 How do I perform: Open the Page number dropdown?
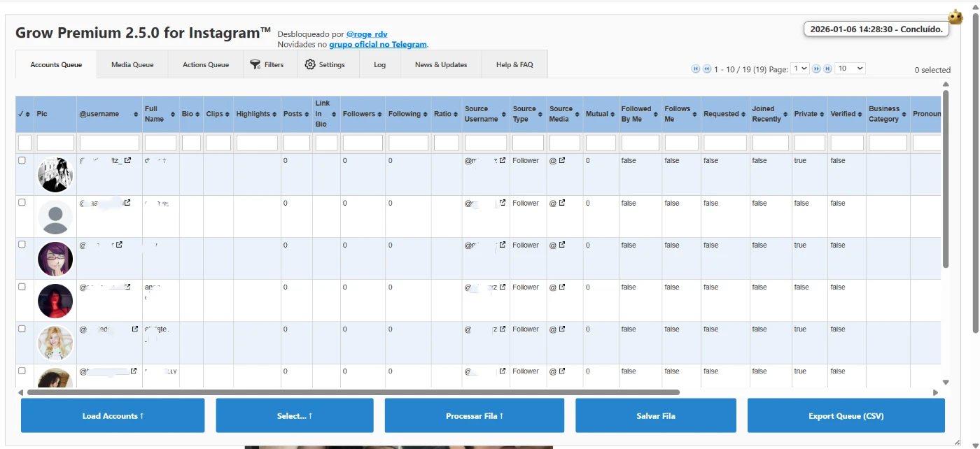(x=799, y=69)
